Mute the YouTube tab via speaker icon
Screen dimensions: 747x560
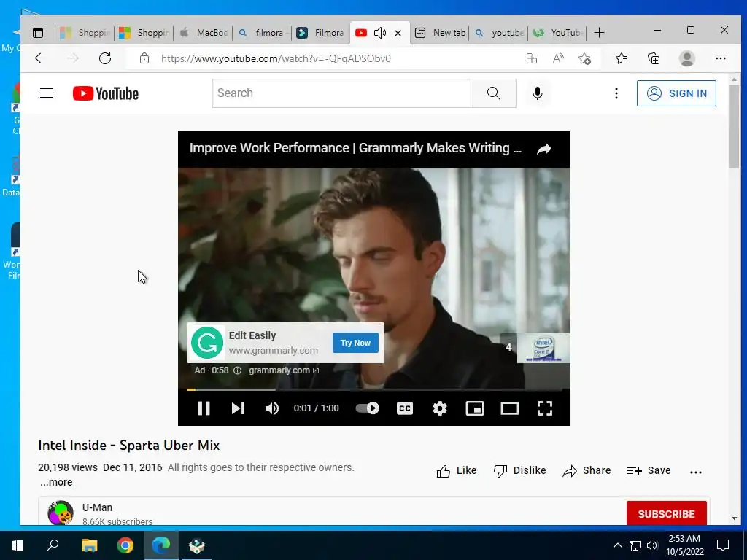pos(379,32)
